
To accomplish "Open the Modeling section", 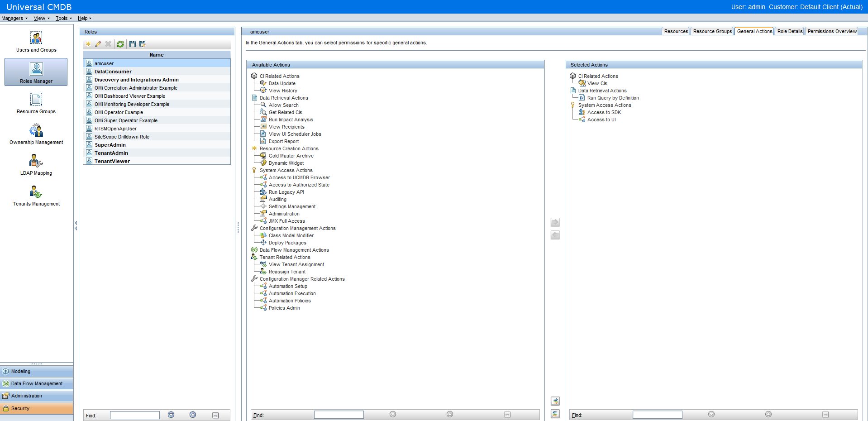I will tap(37, 372).
